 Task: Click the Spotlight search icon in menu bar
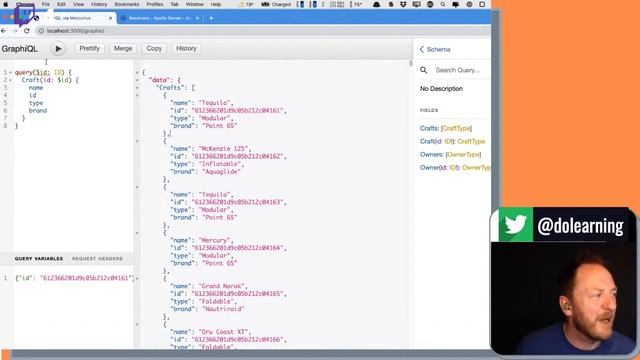click(x=443, y=4)
